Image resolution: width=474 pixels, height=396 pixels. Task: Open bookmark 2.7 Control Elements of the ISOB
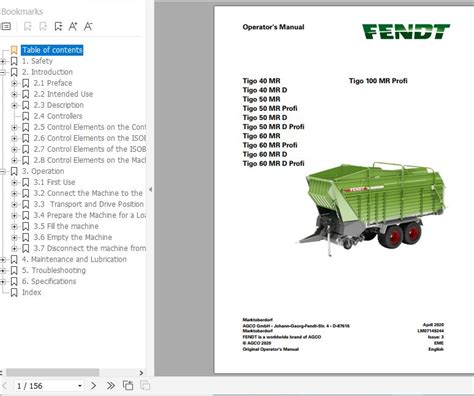pos(89,149)
